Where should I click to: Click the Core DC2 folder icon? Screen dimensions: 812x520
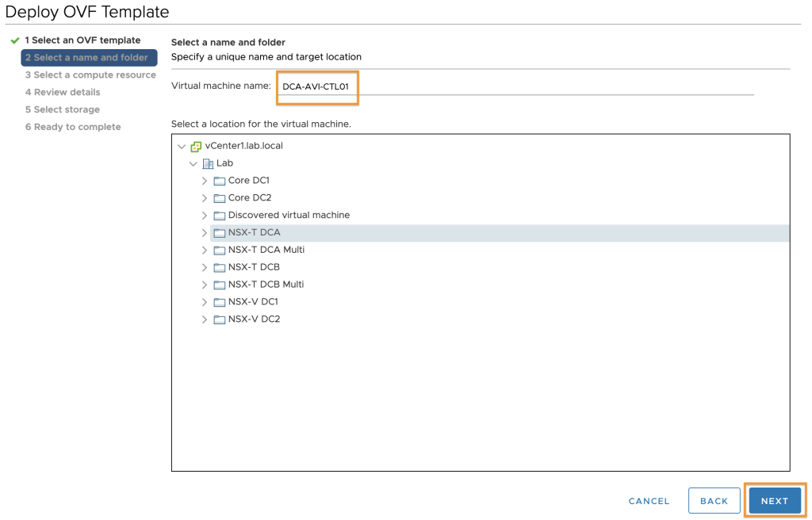220,198
